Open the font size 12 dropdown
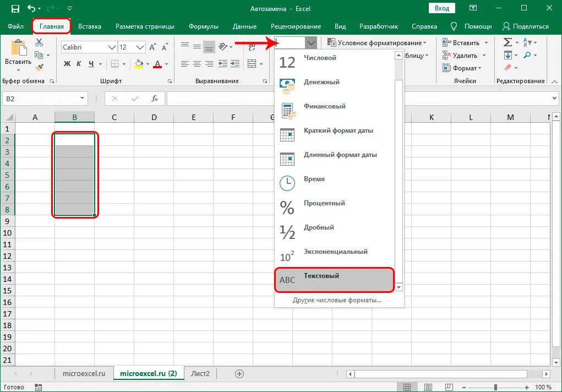 (x=140, y=47)
